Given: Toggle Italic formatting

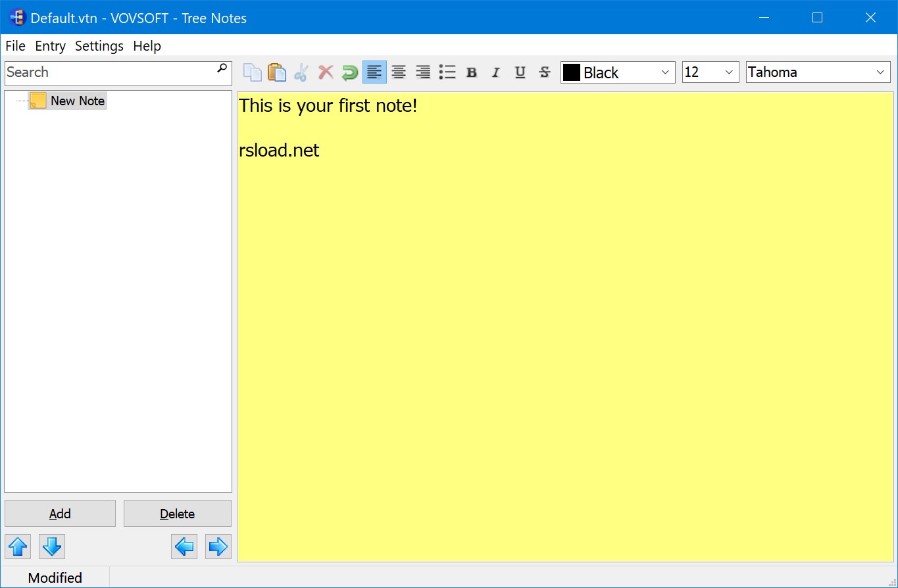Looking at the screenshot, I should [496, 72].
